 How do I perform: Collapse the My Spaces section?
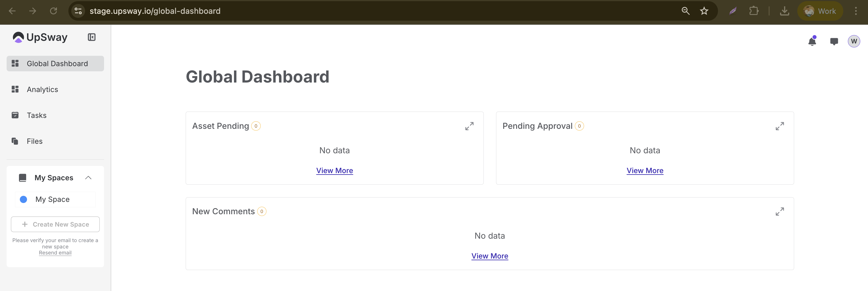pyautogui.click(x=88, y=178)
